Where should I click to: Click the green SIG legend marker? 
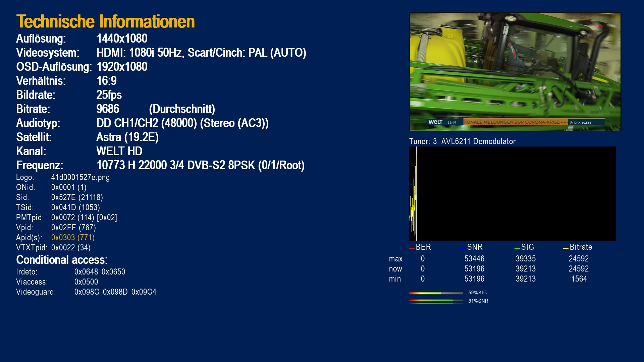[x=517, y=248]
